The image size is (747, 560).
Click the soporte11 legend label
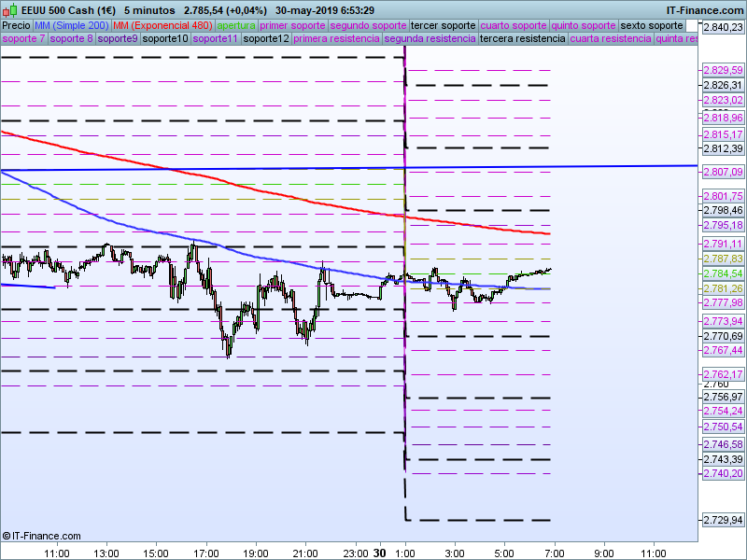pos(216,38)
